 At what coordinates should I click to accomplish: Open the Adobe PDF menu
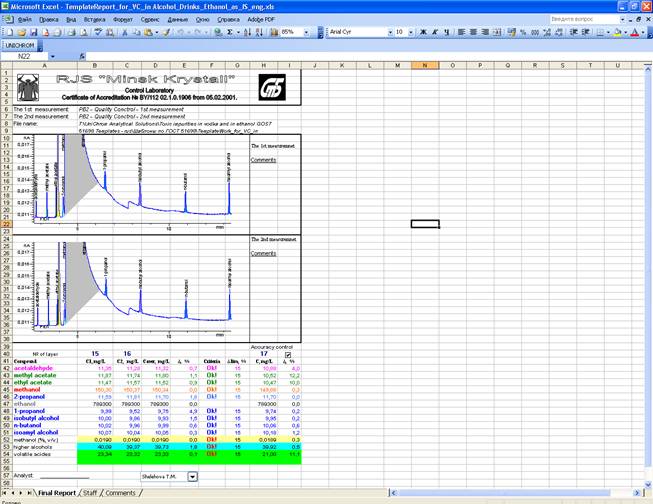click(261, 19)
